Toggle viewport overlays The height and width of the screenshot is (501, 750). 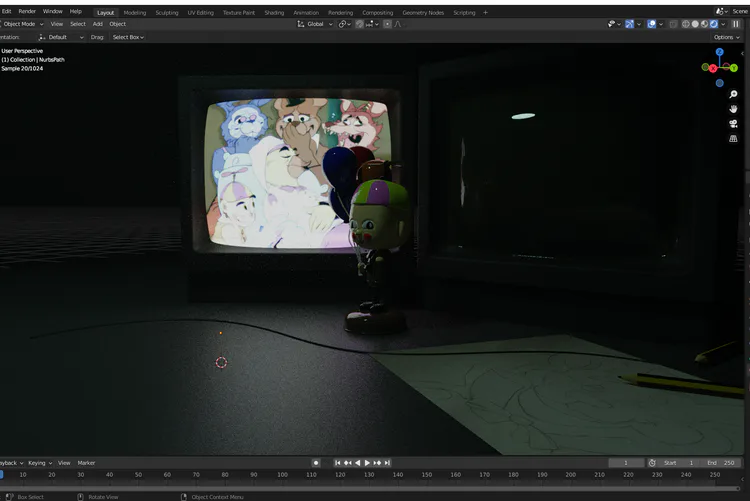[x=651, y=24]
